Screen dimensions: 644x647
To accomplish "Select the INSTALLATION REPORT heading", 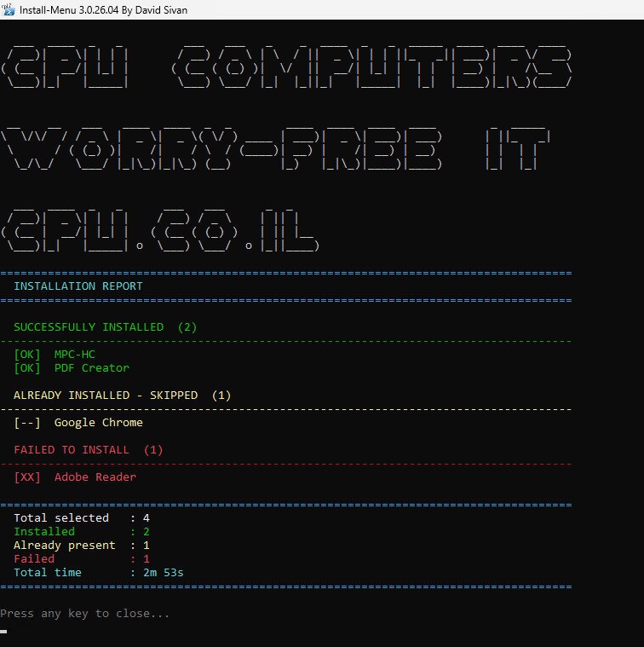I will [x=78, y=286].
